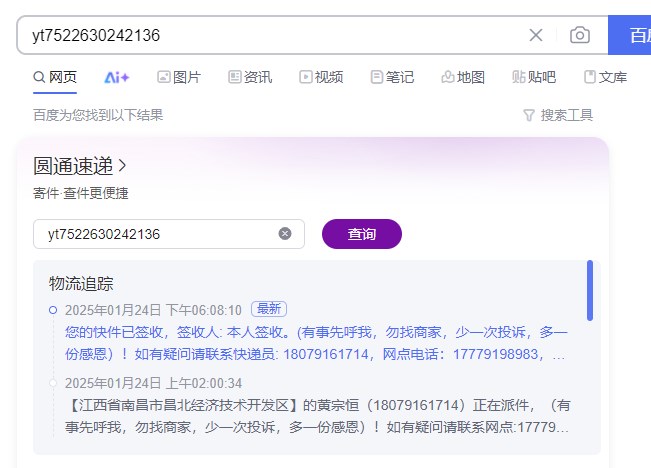
Task: Open image search via camera icon
Action: tap(580, 35)
